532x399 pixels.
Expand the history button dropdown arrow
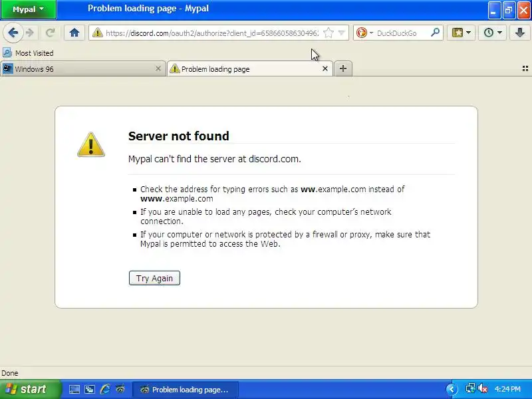[500, 33]
